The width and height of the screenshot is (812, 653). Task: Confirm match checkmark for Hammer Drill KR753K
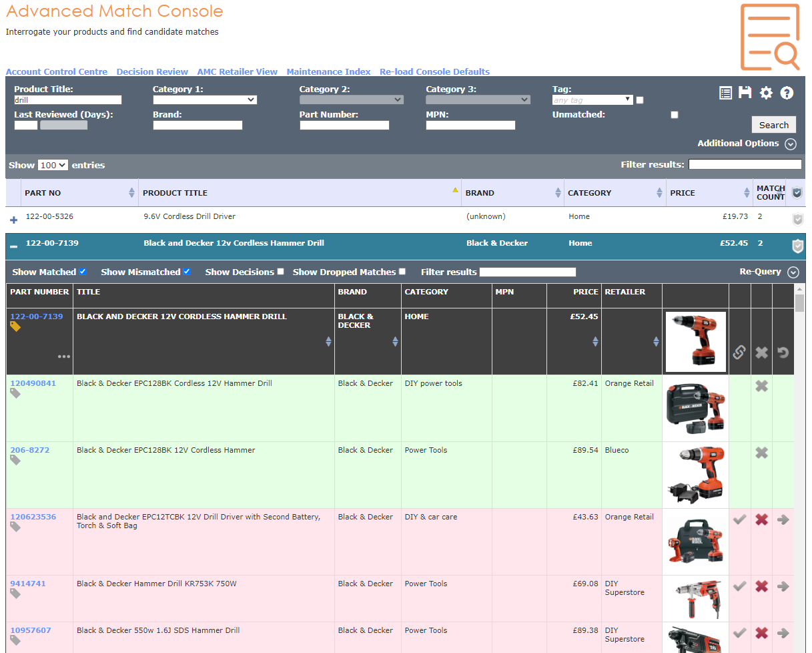tap(739, 586)
